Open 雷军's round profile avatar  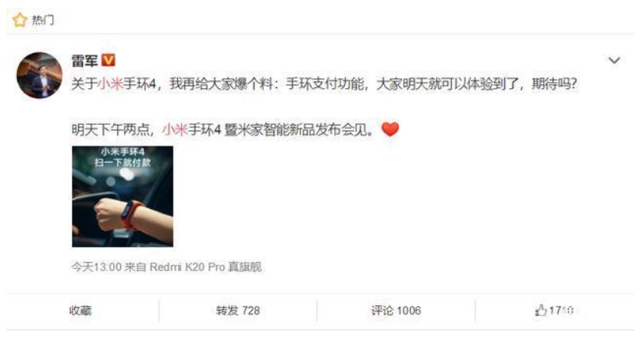coord(40,75)
